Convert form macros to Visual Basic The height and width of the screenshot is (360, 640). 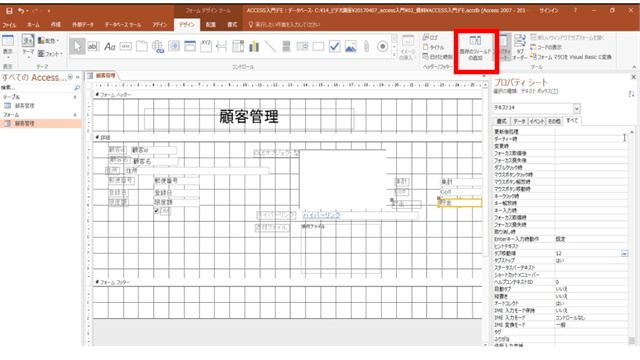[x=571, y=57]
